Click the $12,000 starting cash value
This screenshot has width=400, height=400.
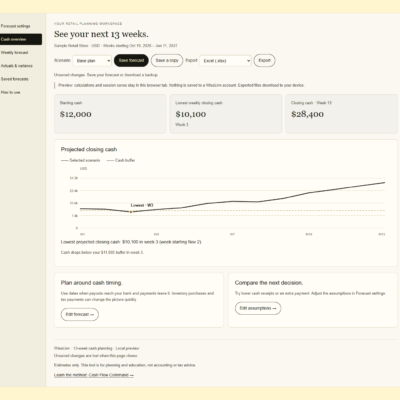[x=76, y=114]
